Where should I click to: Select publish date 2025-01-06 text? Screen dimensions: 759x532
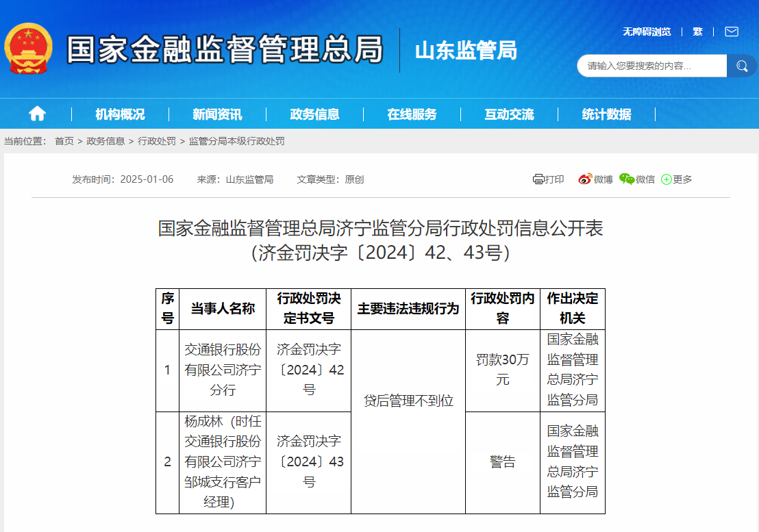tap(147, 179)
